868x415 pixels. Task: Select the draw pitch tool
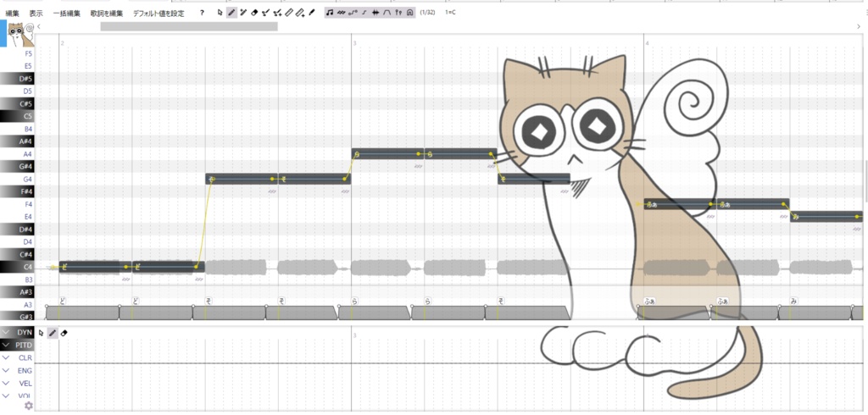[265, 13]
